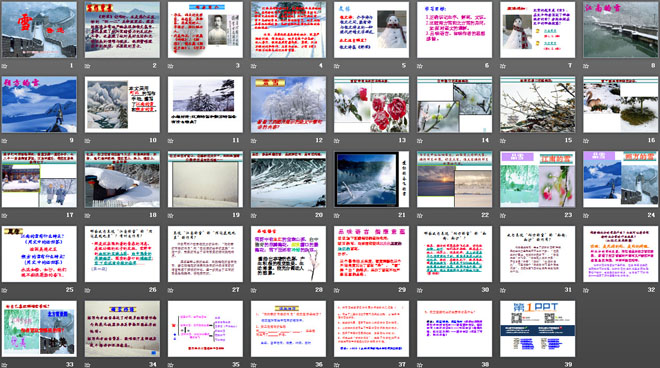
Task: Click the animation star icon under slide 8
Action: point(586,66)
